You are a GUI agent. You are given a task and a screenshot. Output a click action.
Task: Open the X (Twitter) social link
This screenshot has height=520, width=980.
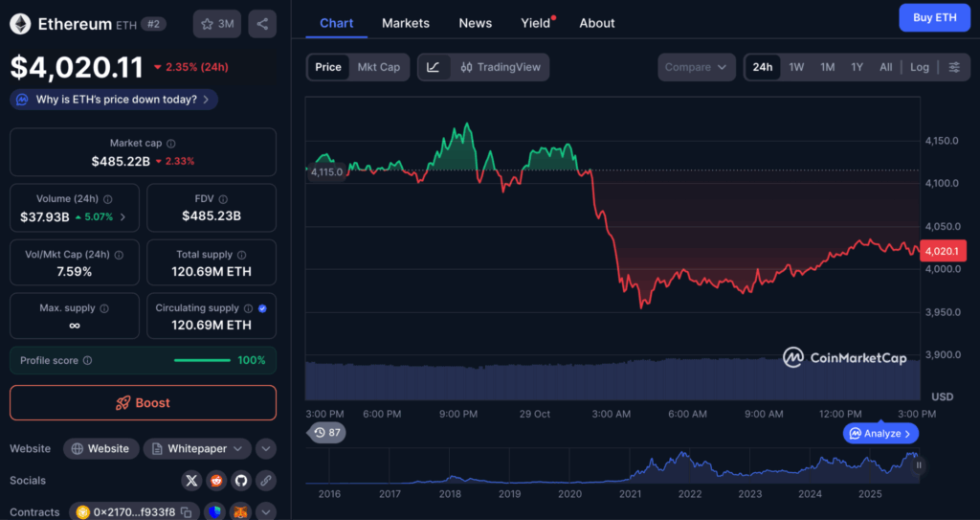point(191,481)
